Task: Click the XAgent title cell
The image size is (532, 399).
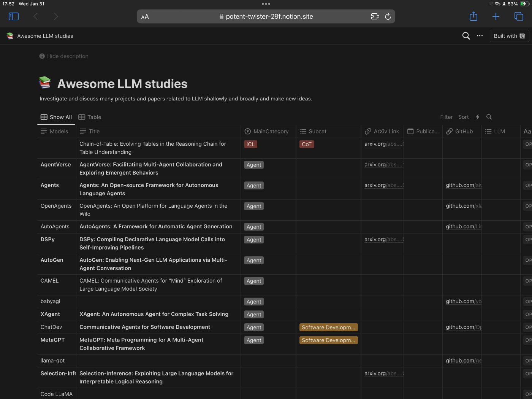Action: click(x=158, y=314)
